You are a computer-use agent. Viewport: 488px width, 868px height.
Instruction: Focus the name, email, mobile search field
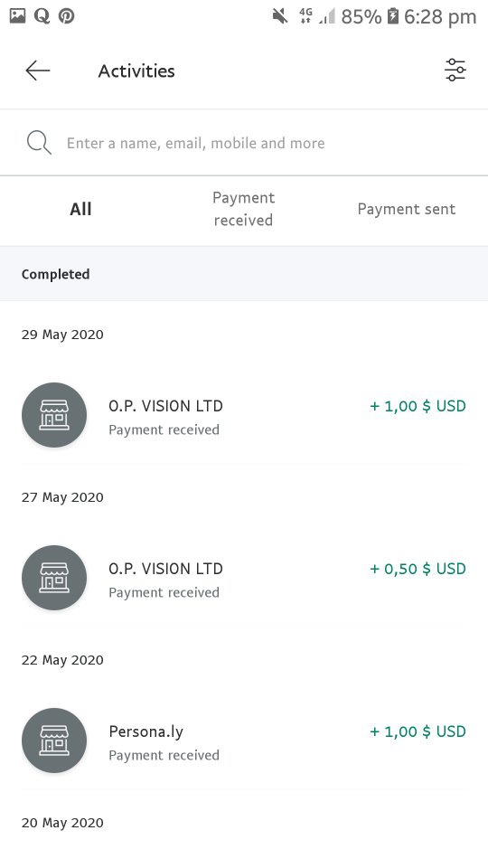coord(244,143)
